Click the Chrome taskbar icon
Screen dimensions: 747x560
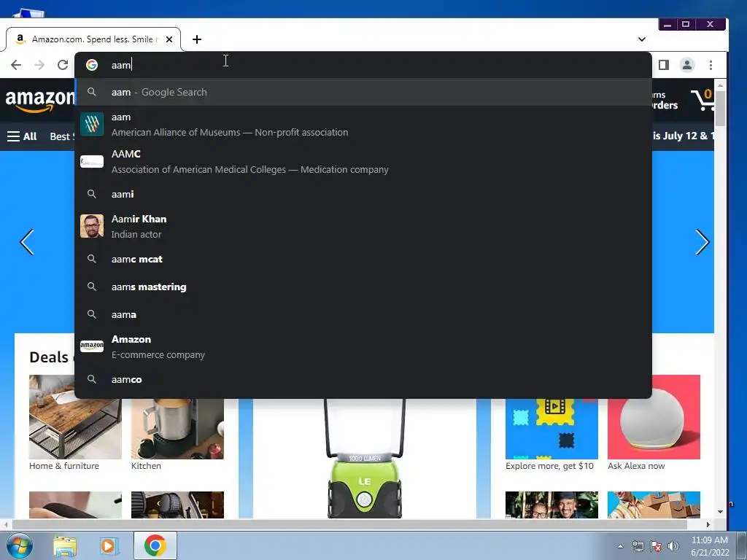pyautogui.click(x=155, y=545)
